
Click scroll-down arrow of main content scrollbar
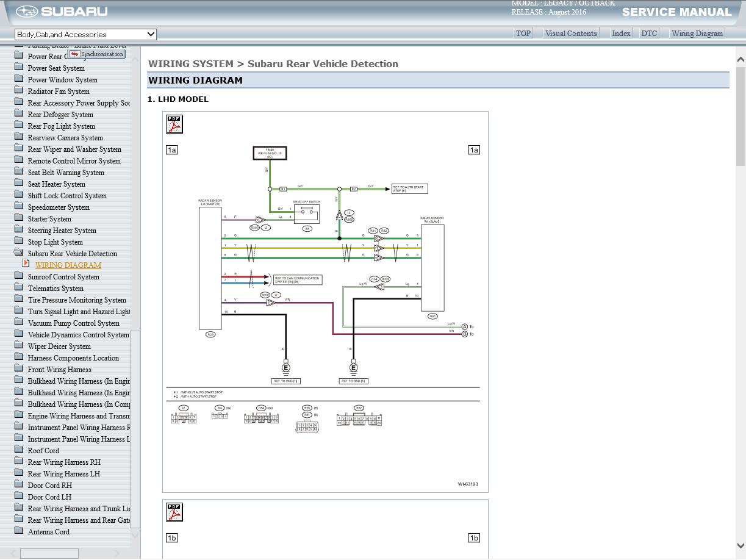click(741, 546)
